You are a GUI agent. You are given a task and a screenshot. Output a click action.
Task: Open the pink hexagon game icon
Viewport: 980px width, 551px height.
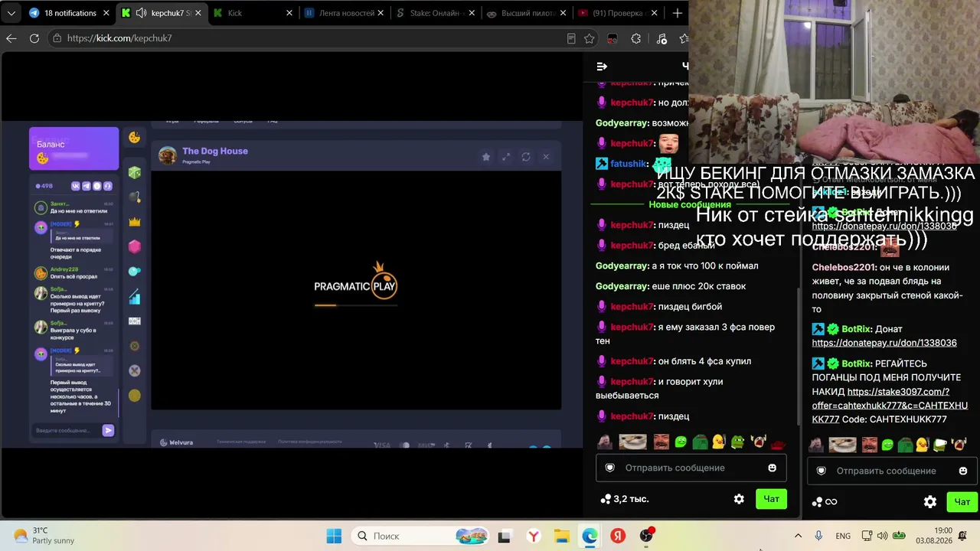pyautogui.click(x=135, y=246)
